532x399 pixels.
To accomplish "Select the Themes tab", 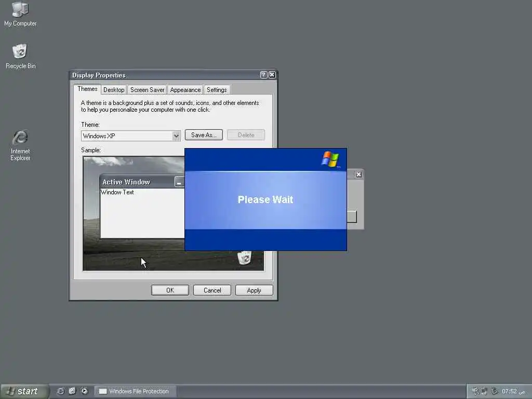I will [87, 89].
